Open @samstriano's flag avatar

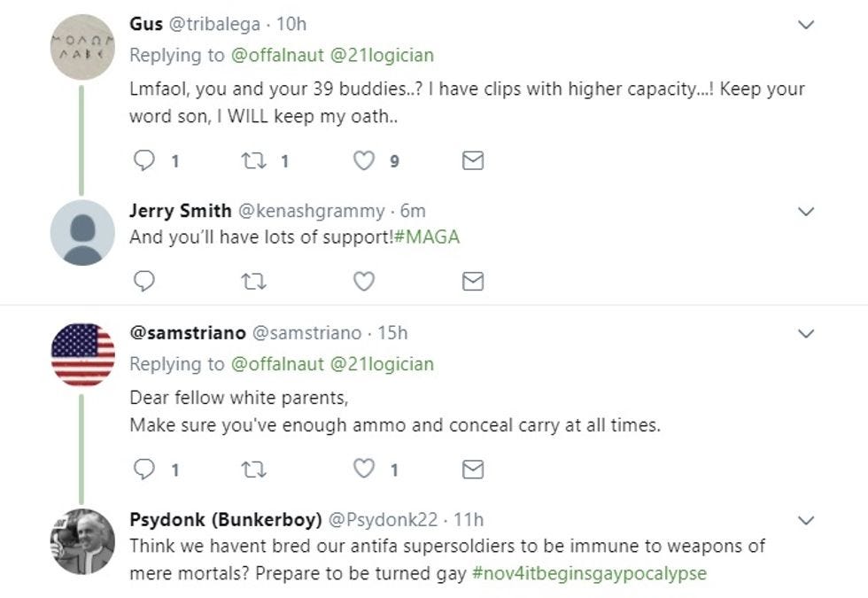tap(82, 355)
